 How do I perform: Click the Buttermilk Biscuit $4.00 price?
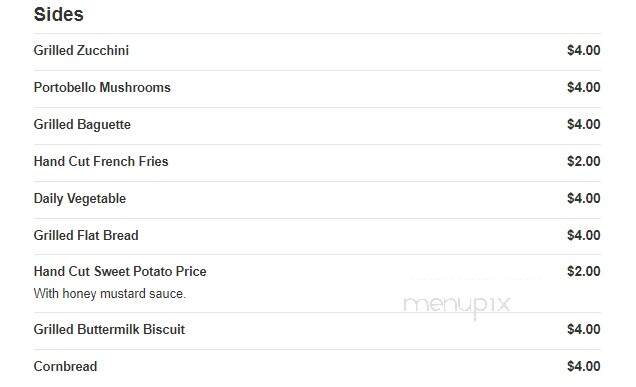(x=584, y=329)
